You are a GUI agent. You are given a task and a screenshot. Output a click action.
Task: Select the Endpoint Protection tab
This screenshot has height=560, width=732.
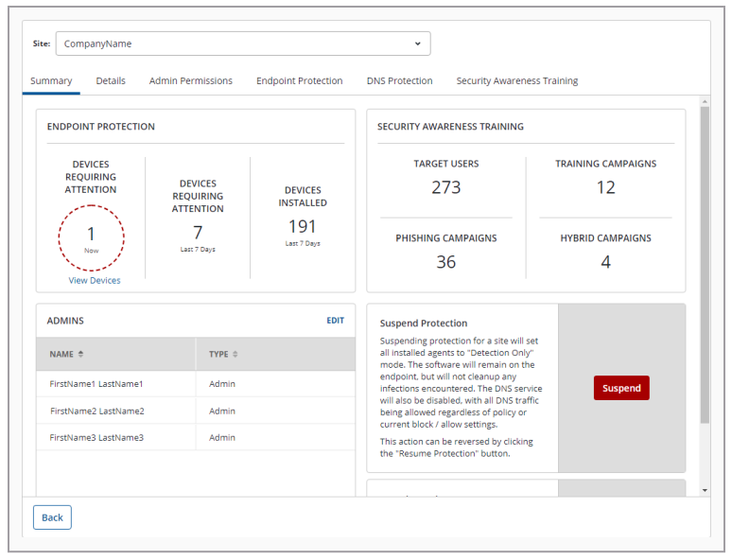(x=299, y=80)
